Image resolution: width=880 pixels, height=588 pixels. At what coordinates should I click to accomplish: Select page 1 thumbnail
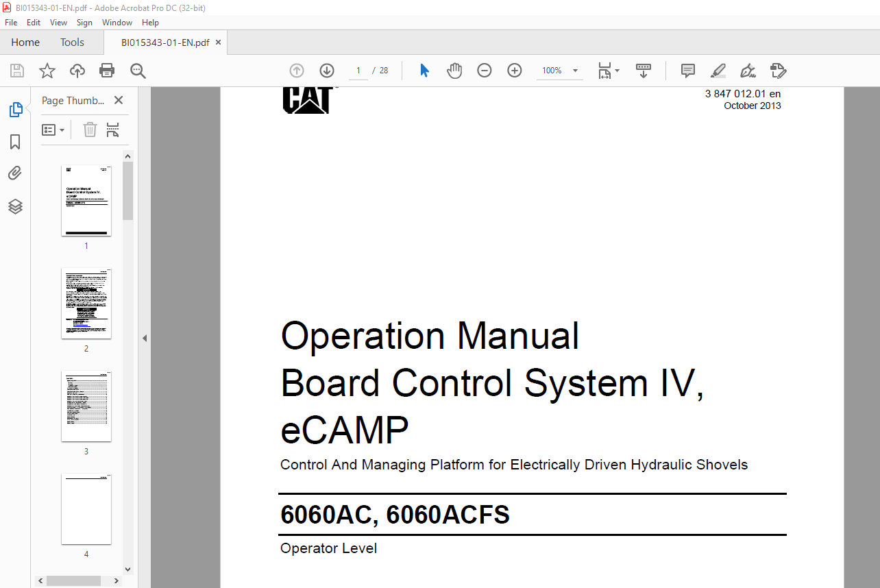pos(86,200)
